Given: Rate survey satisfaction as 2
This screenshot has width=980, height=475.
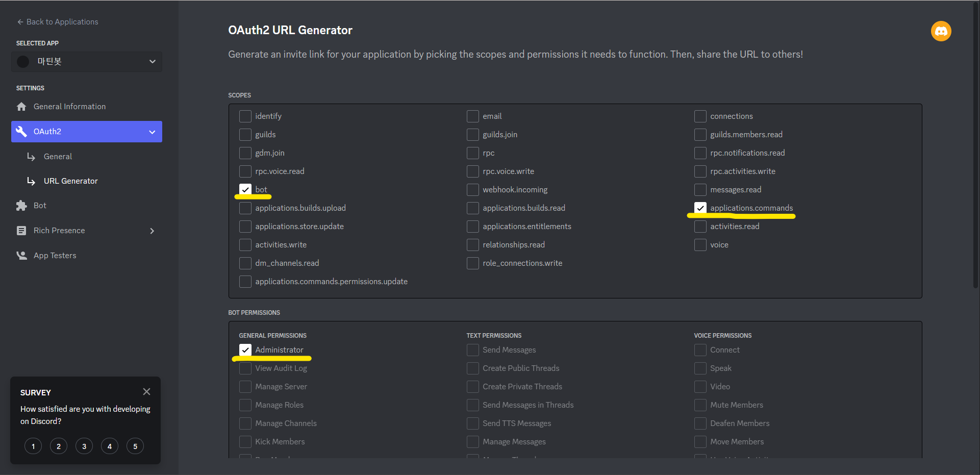Looking at the screenshot, I should pos(59,446).
